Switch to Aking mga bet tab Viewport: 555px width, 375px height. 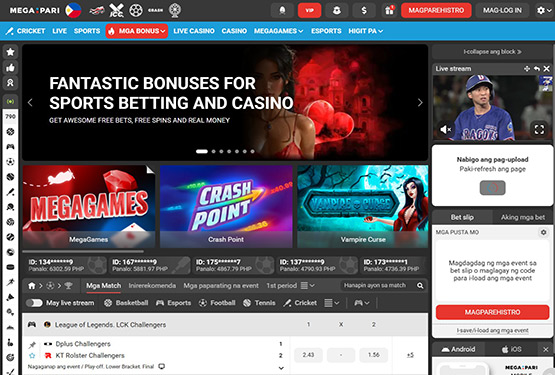[522, 217]
